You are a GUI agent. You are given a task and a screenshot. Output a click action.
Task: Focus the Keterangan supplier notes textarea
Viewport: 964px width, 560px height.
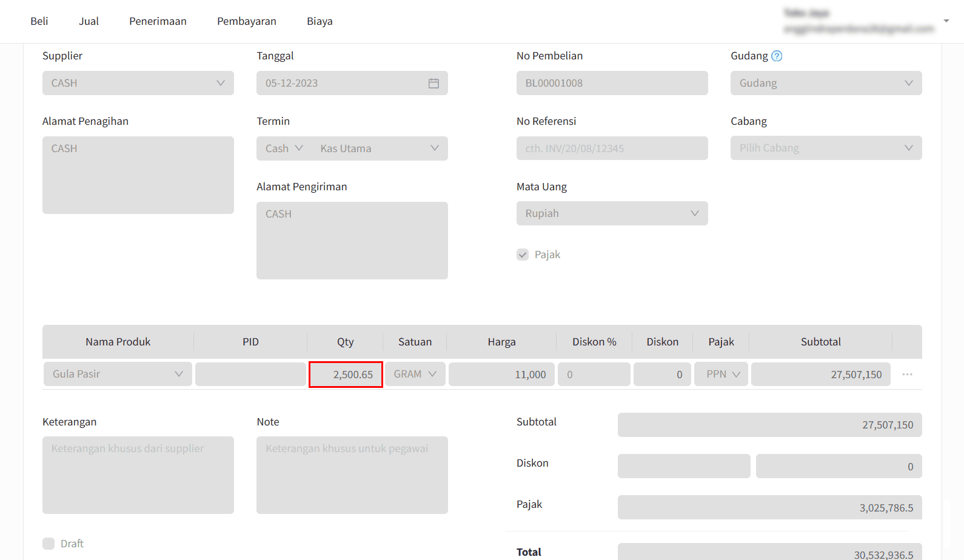tap(138, 475)
